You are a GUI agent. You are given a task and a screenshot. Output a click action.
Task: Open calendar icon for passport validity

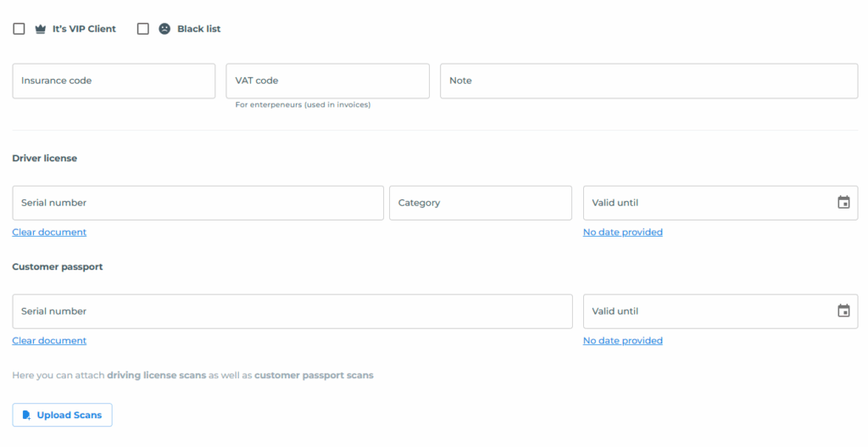[x=843, y=311]
